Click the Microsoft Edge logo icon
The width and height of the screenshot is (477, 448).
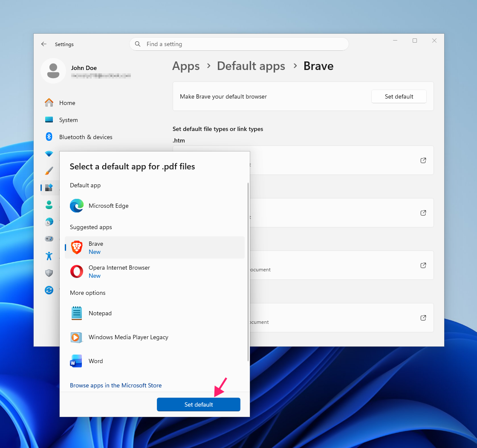point(77,206)
